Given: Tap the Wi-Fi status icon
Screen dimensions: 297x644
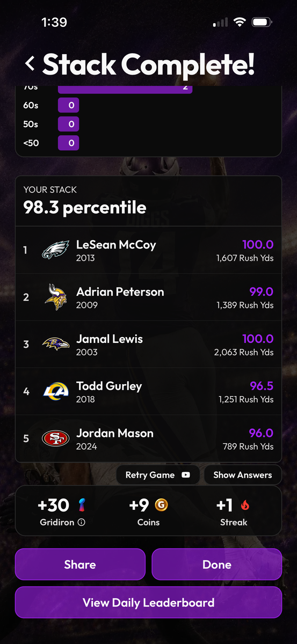Looking at the screenshot, I should pos(238,23).
